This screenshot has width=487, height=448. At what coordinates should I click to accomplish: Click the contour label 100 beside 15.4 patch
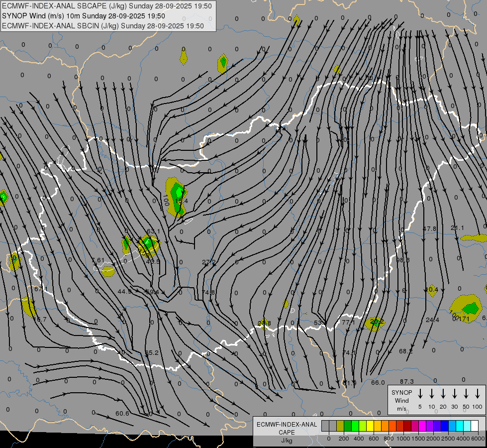pos(166,200)
